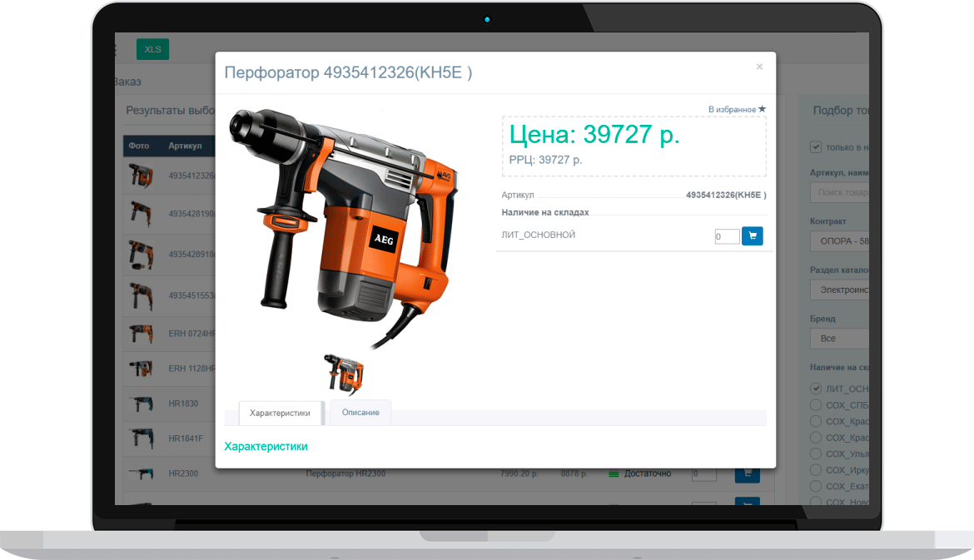Image resolution: width=974 pixels, height=560 pixels.
Task: Click the Фото column header
Action: [138, 146]
